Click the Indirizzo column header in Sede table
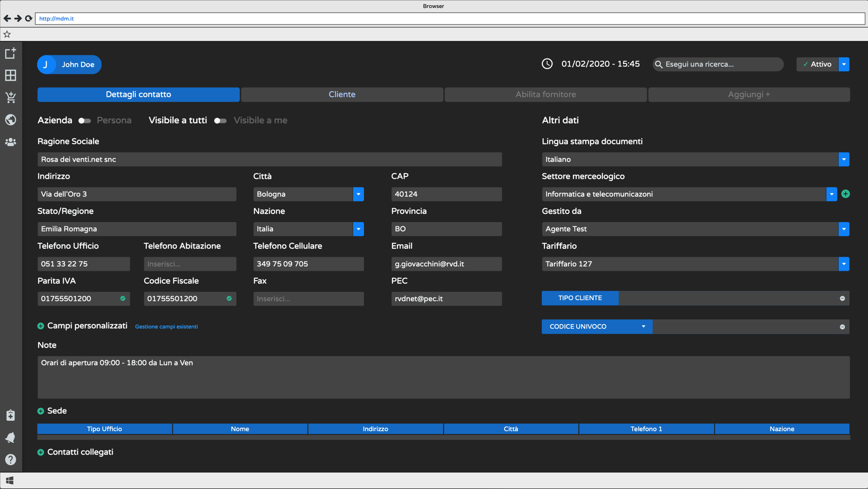The width and height of the screenshot is (868, 489). coord(375,429)
